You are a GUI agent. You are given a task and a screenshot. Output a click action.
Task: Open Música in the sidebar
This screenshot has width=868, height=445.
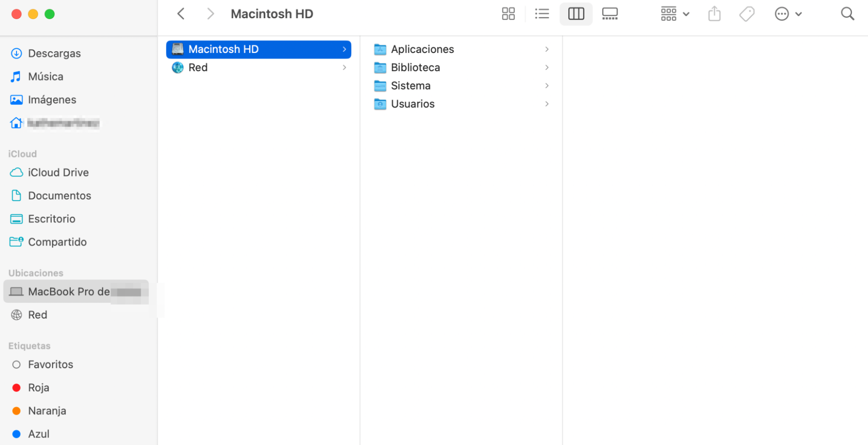pyautogui.click(x=45, y=76)
